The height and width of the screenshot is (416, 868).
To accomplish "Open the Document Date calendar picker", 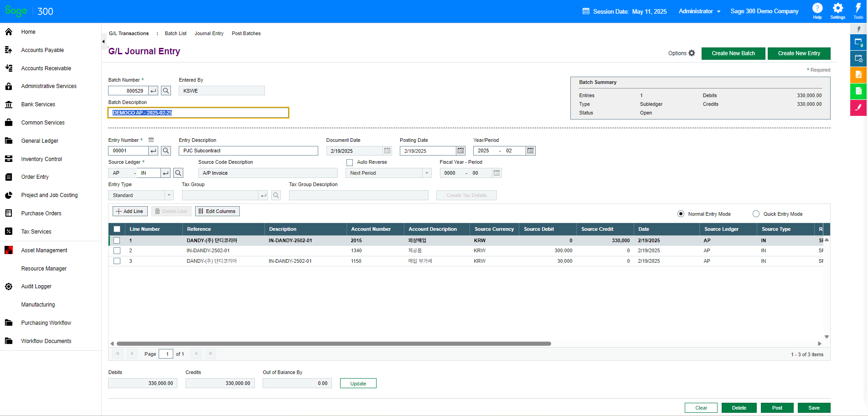I will [387, 151].
